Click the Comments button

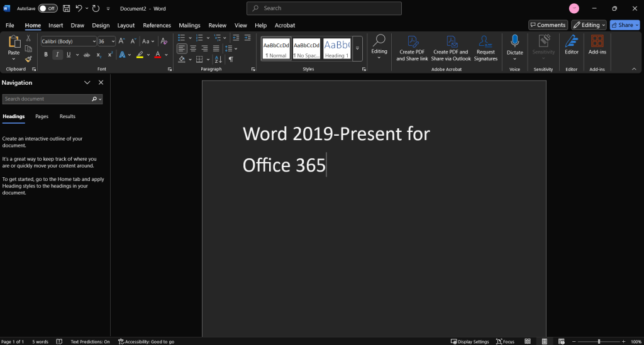click(547, 25)
